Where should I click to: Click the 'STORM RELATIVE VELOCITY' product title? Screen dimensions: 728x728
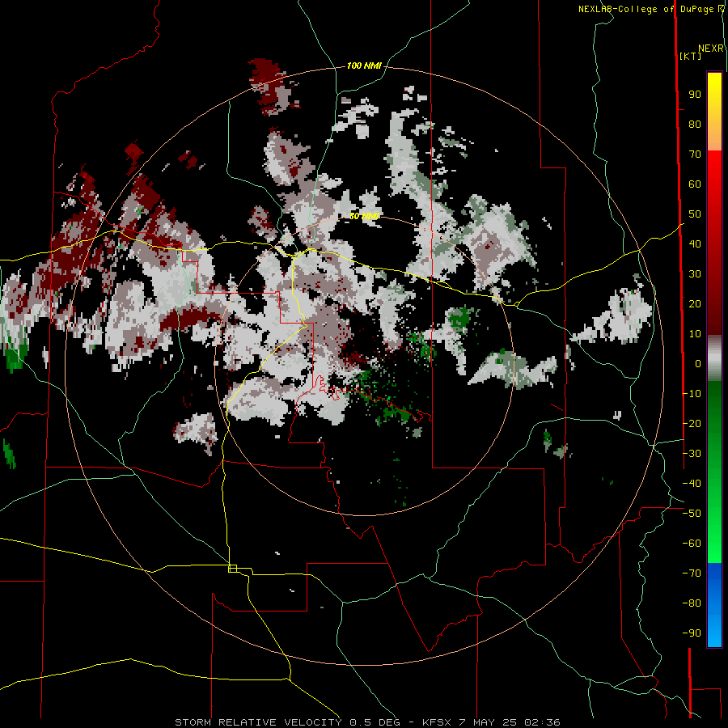(x=258, y=722)
